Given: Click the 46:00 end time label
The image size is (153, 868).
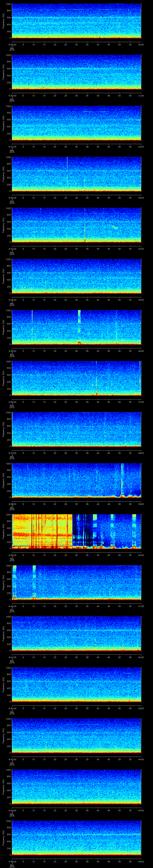Looking at the screenshot, I should coord(141,862).
